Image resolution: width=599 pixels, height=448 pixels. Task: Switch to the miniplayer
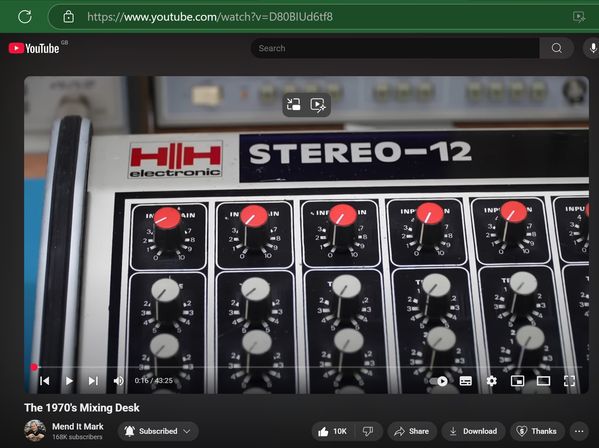[517, 381]
